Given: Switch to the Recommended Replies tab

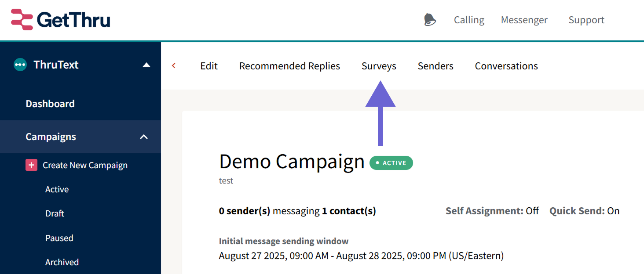Looking at the screenshot, I should [289, 66].
